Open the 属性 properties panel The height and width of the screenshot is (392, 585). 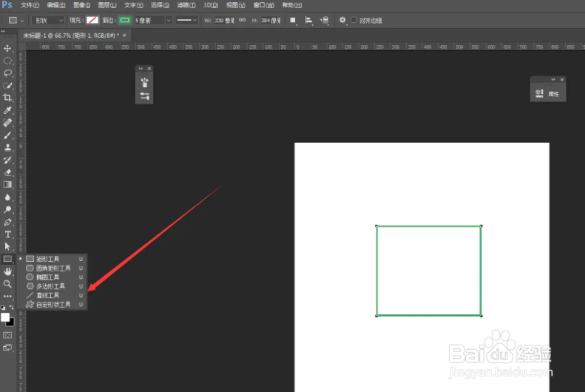coord(547,94)
